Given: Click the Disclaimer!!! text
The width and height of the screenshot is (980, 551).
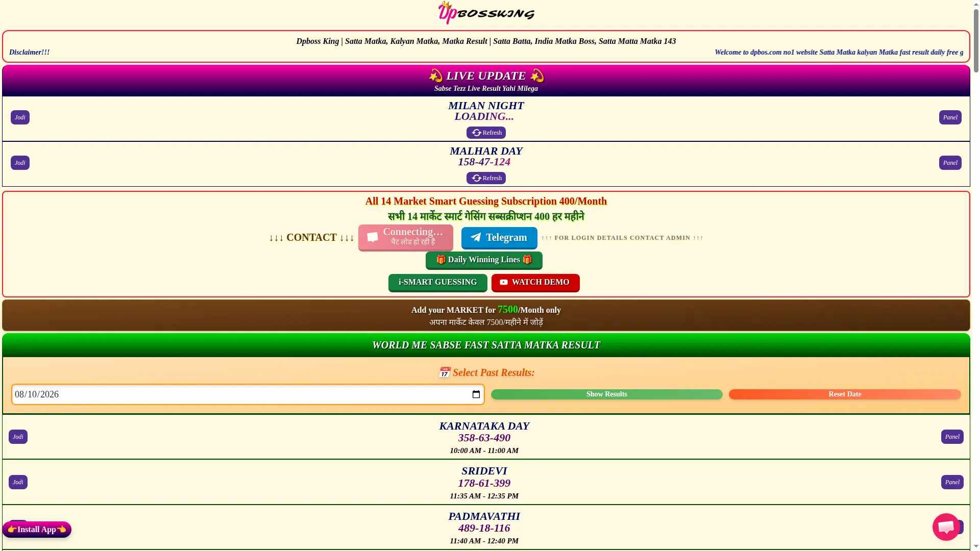Looking at the screenshot, I should [x=30, y=53].
